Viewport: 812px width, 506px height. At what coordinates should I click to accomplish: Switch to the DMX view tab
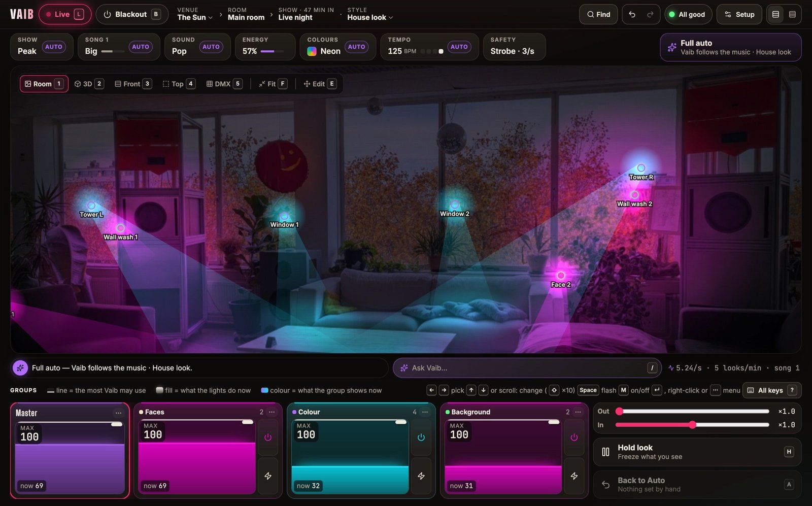[224, 84]
